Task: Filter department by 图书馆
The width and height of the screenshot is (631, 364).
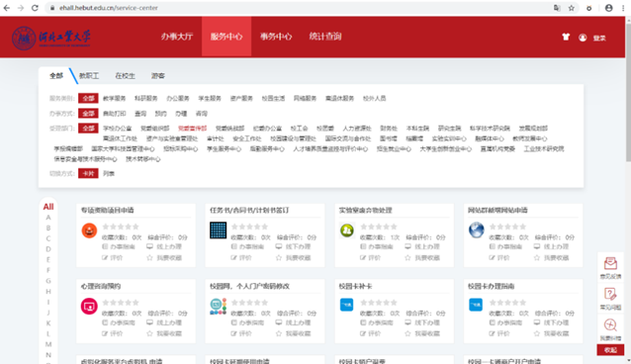Action: [x=389, y=138]
